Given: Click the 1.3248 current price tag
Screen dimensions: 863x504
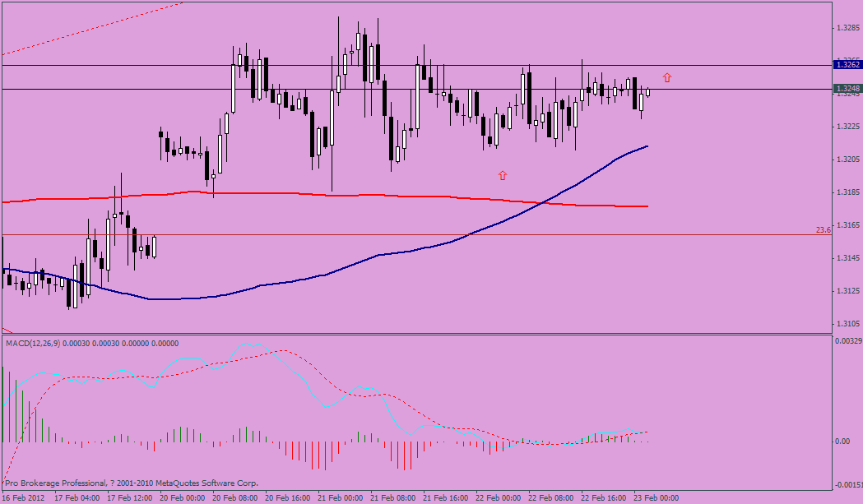Looking at the screenshot, I should pyautogui.click(x=847, y=89).
